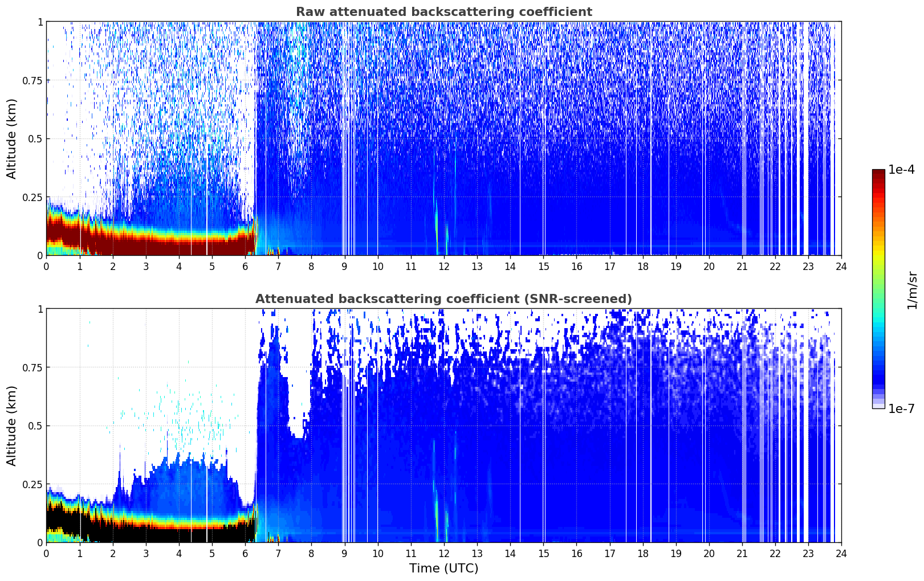The width and height of the screenshot is (924, 581).
Task: Click the '9' hour tick on the raw plot
Action: [344, 266]
